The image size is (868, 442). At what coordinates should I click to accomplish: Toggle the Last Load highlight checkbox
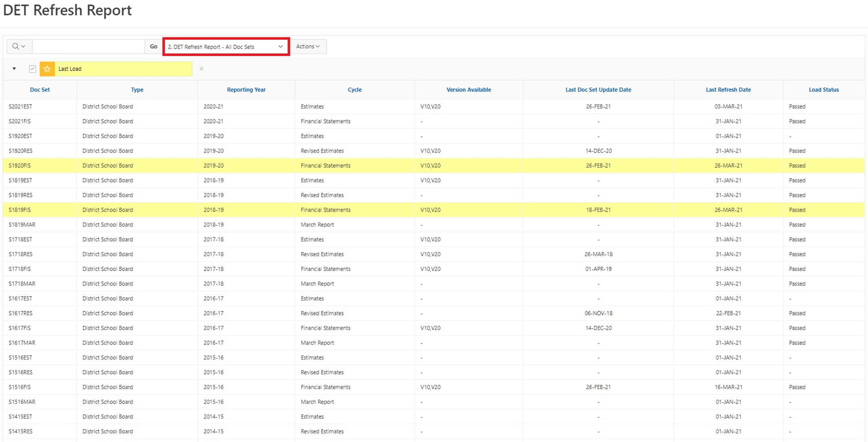33,69
